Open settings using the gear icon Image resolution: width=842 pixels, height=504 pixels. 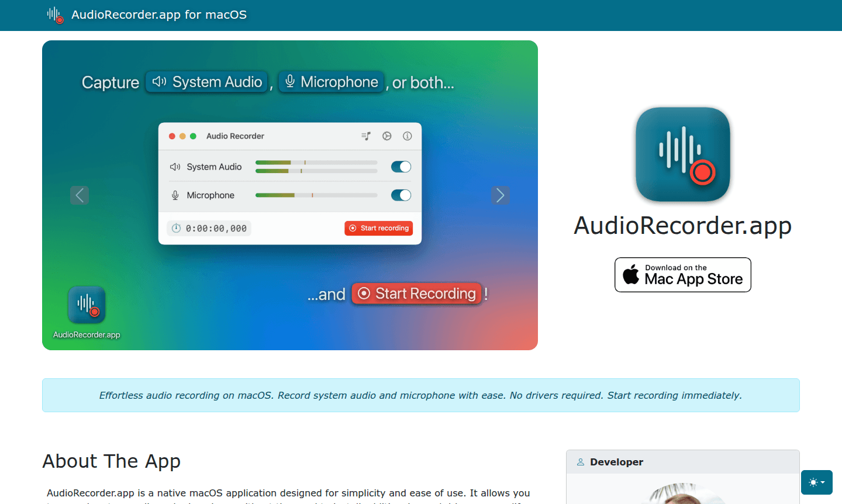pyautogui.click(x=387, y=136)
